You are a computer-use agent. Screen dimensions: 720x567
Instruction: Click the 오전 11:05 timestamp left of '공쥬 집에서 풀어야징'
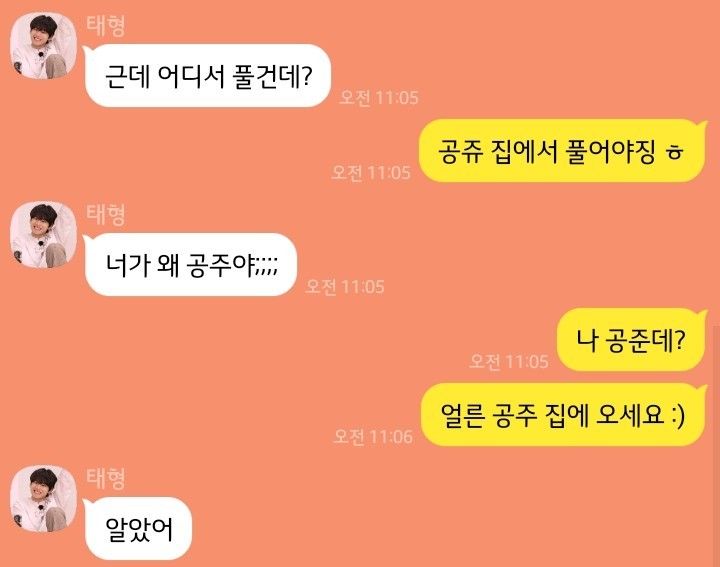[371, 173]
